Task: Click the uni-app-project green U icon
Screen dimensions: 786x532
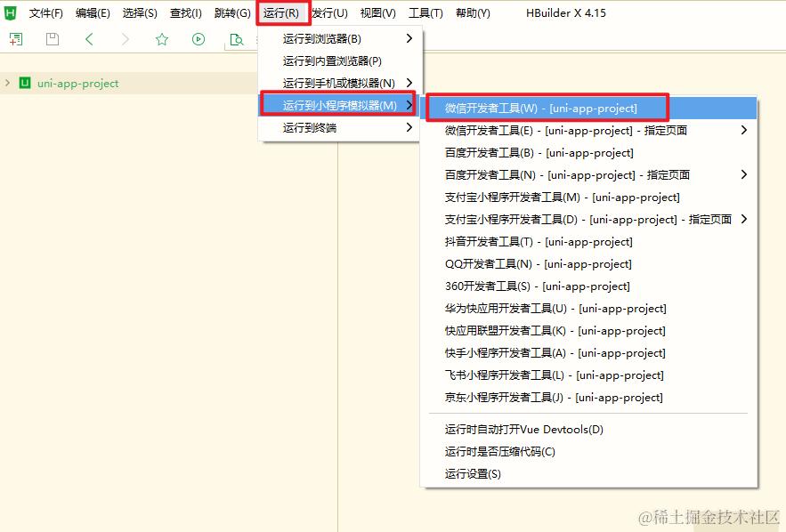Action: tap(25, 83)
